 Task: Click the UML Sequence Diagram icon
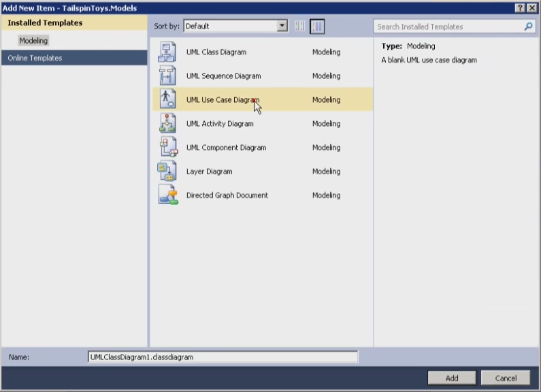tap(167, 76)
